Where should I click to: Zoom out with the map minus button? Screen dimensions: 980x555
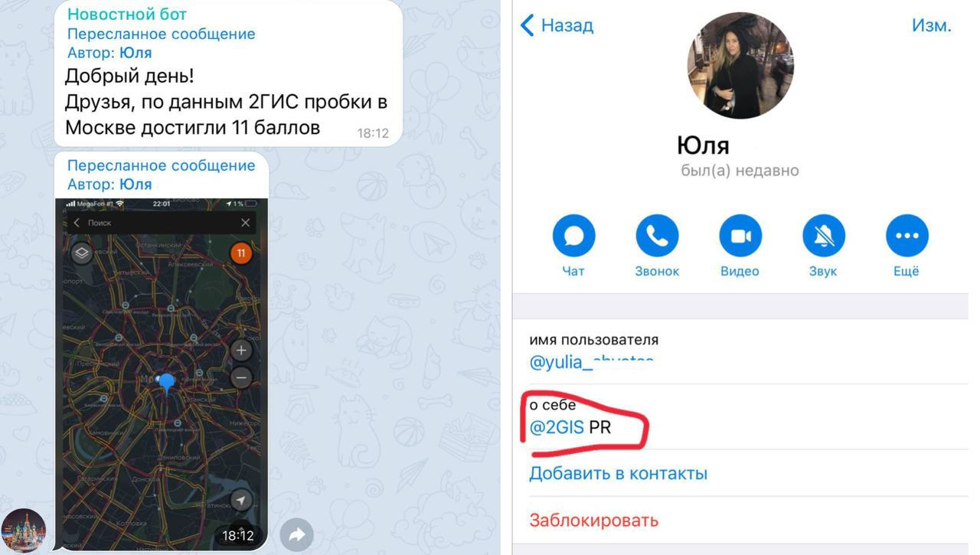point(241,378)
